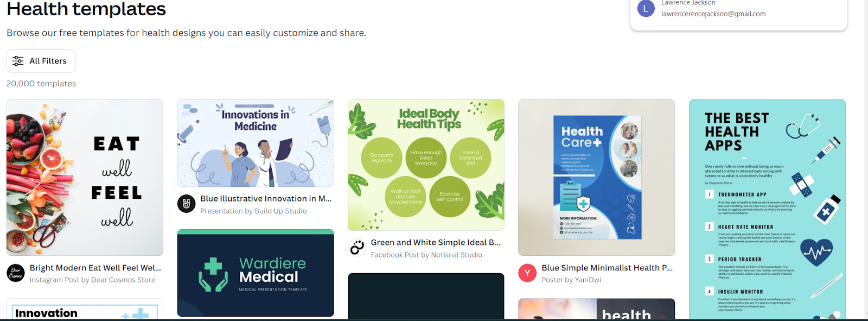This screenshot has width=868, height=321.
Task: Open The Best Health Apps infographic
Action: click(767, 210)
